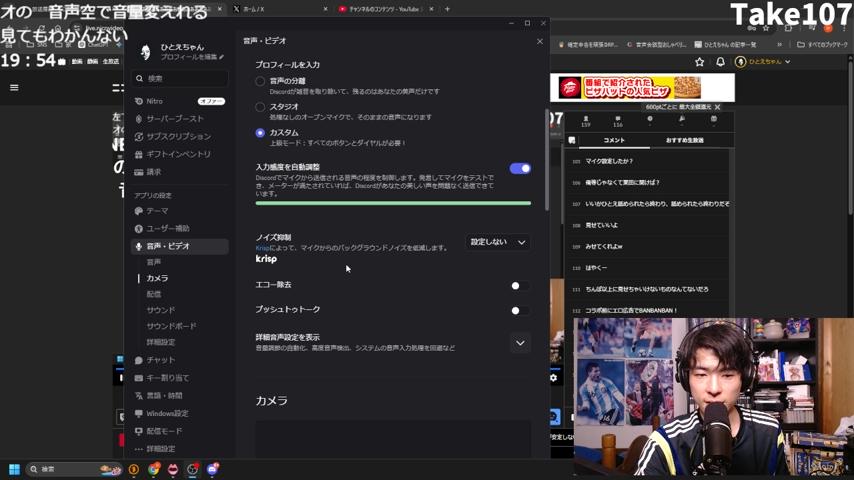Click the input sensitivity green meter bar

(x=393, y=203)
